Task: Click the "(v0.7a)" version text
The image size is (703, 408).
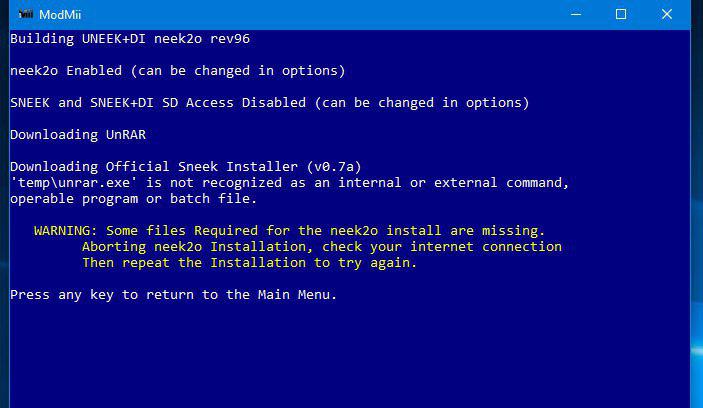Action: point(334,167)
